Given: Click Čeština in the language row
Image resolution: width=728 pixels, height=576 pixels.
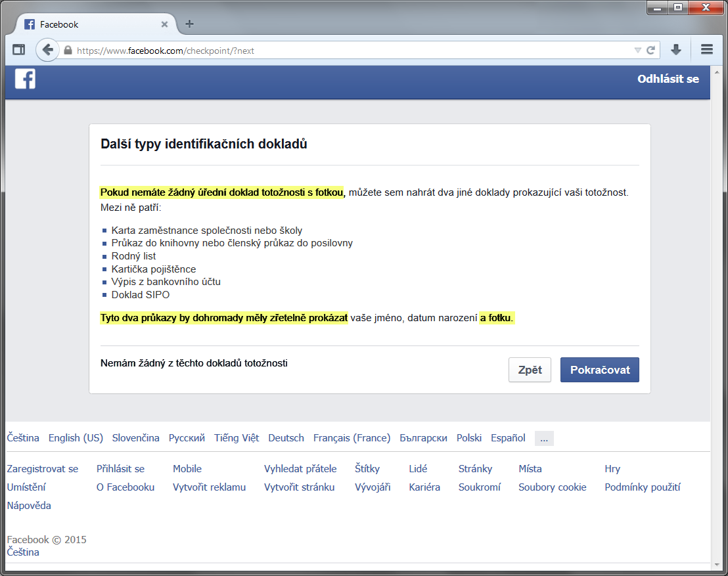Looking at the screenshot, I should click(x=23, y=437).
